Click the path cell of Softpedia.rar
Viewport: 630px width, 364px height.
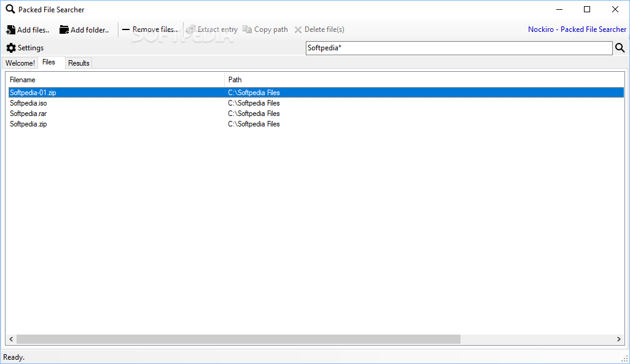254,114
